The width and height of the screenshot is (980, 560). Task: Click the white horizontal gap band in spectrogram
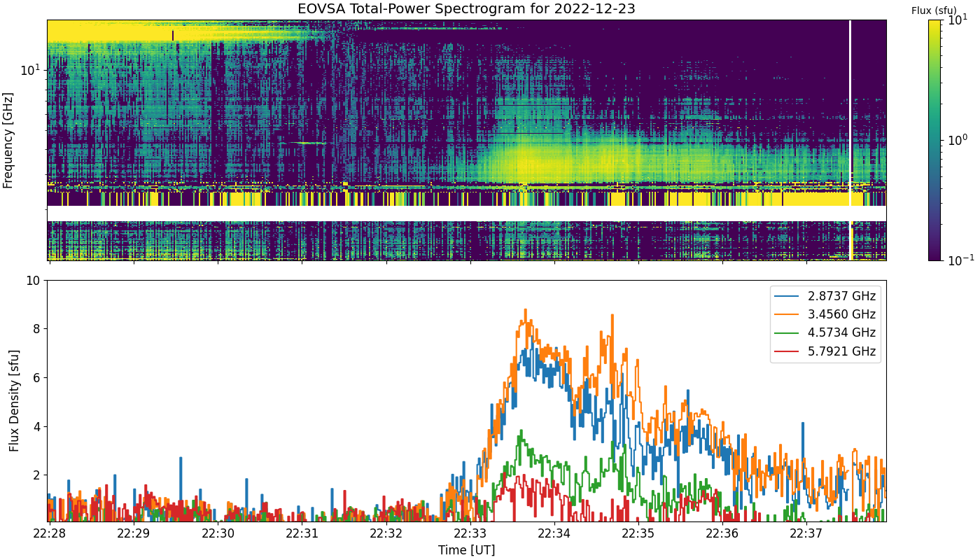(466, 213)
